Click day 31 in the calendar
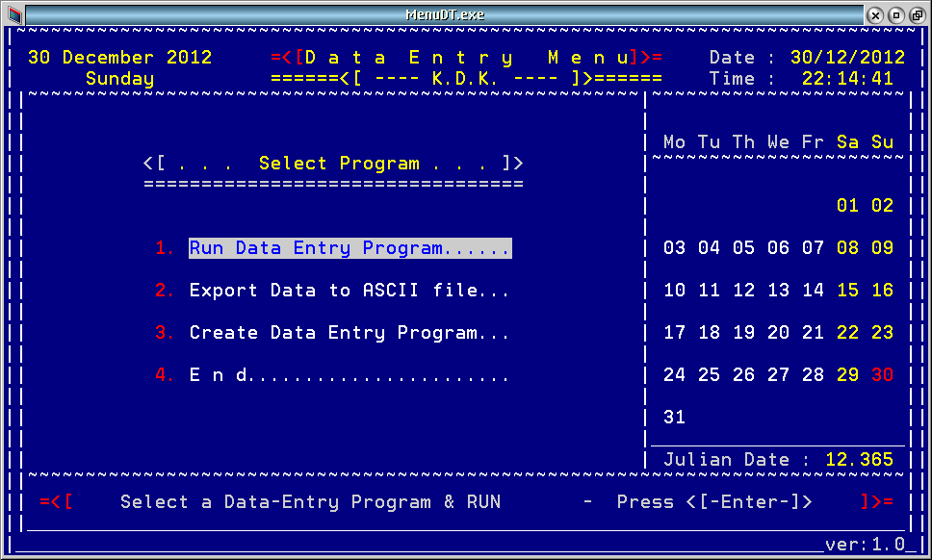Viewport: 932px width, 560px height. point(674,418)
